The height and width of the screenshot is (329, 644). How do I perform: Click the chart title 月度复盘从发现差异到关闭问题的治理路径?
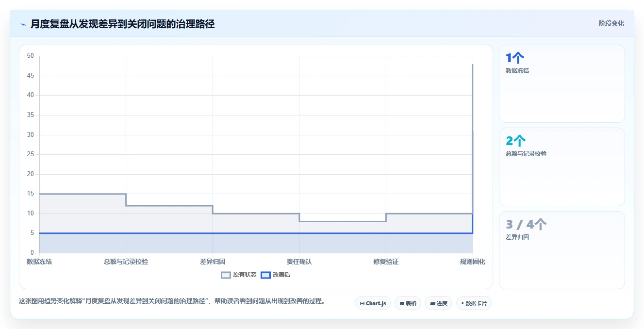(x=122, y=24)
